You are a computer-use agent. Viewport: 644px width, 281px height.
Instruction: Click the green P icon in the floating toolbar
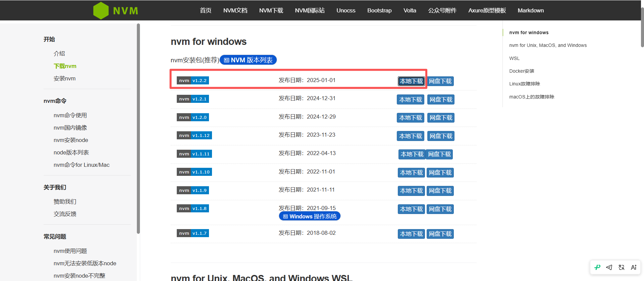click(x=597, y=267)
